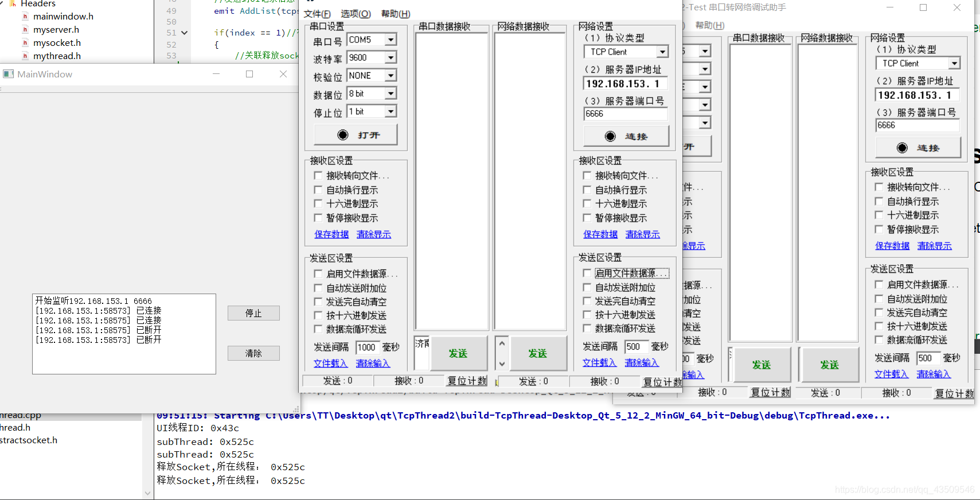The image size is (980, 500).
Task: Collapse the Headers folder in project tree
Action: 2,3
